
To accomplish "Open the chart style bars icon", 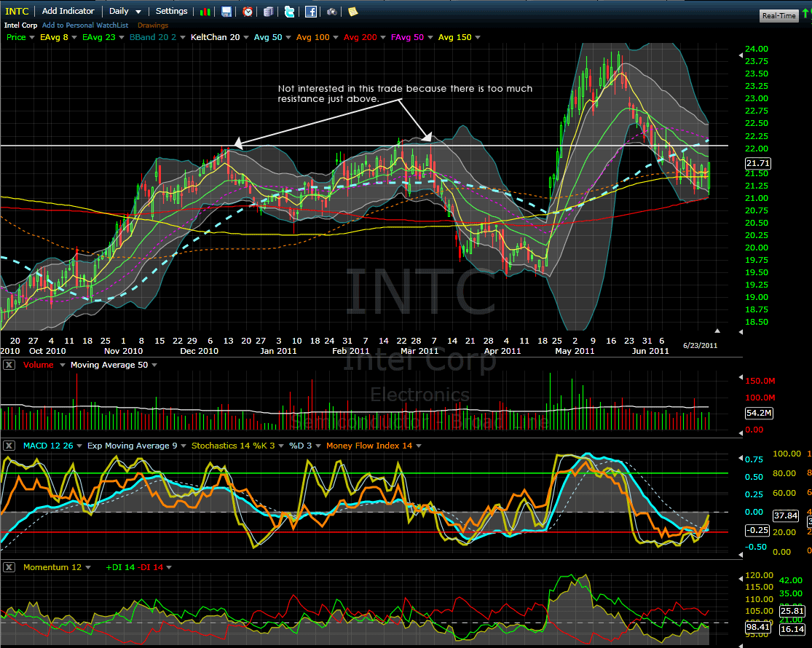I will coord(205,12).
